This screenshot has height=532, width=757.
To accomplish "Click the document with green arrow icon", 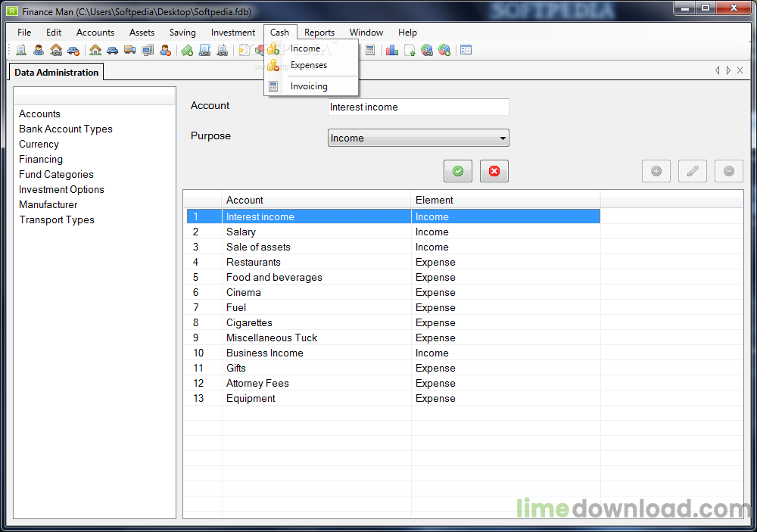I will (x=410, y=50).
